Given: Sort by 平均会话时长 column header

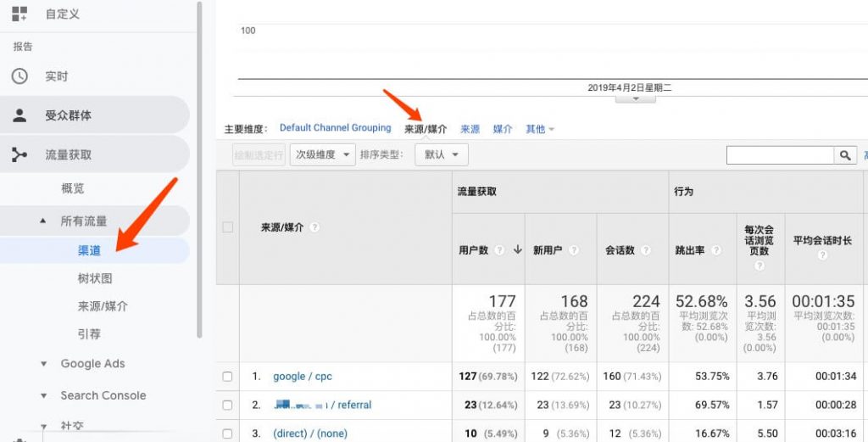Looking at the screenshot, I should [x=822, y=240].
